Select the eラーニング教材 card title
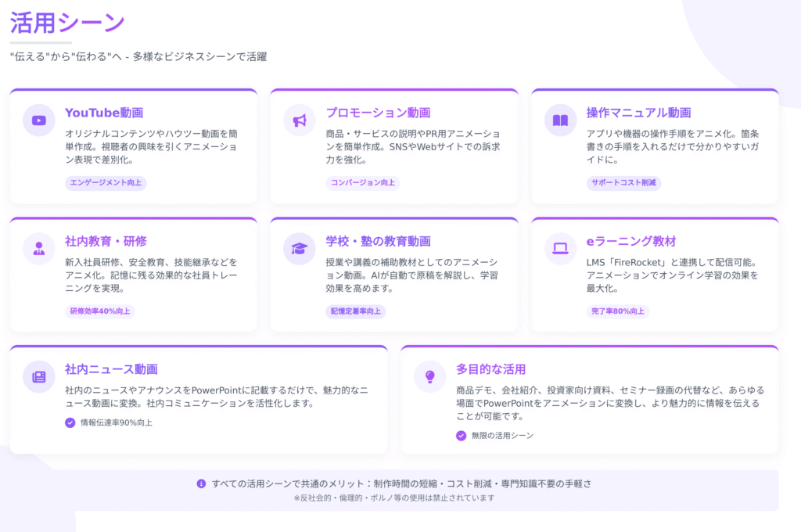 click(631, 241)
